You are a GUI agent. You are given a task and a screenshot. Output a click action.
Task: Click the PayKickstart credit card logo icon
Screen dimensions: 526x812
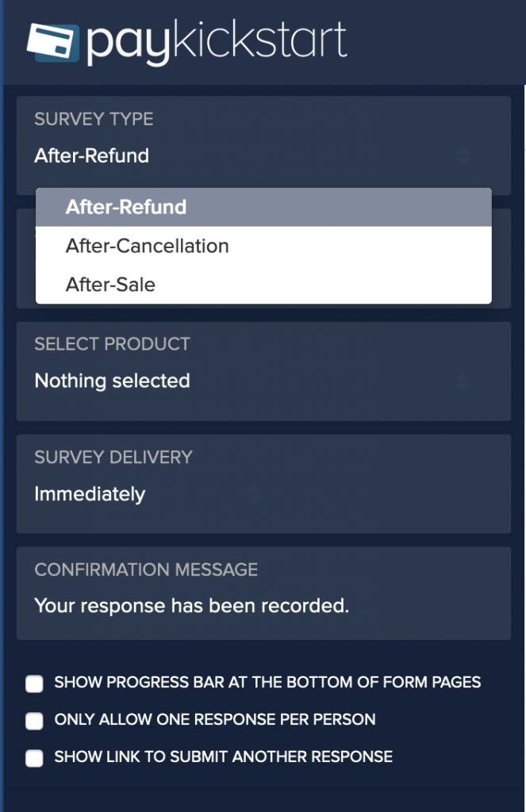[53, 43]
